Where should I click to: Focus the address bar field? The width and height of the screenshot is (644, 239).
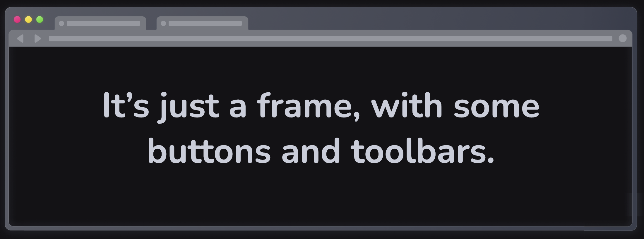click(x=330, y=39)
